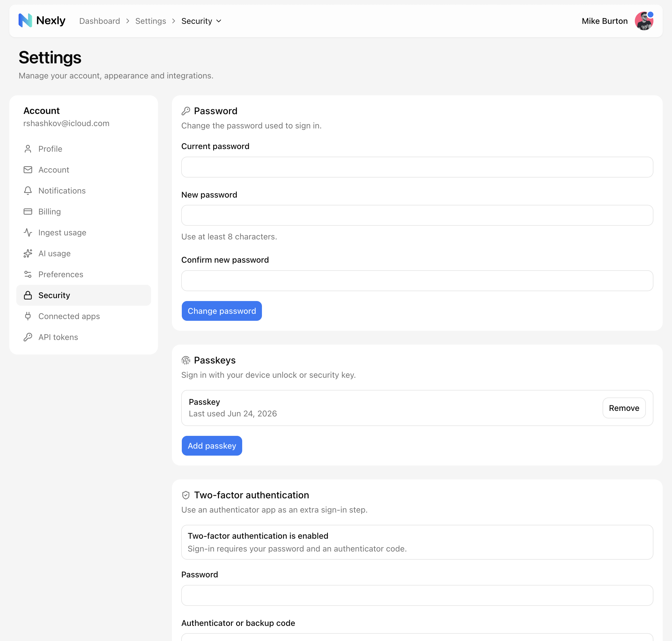
Task: Go to Dashboard breadcrumb
Action: (100, 21)
